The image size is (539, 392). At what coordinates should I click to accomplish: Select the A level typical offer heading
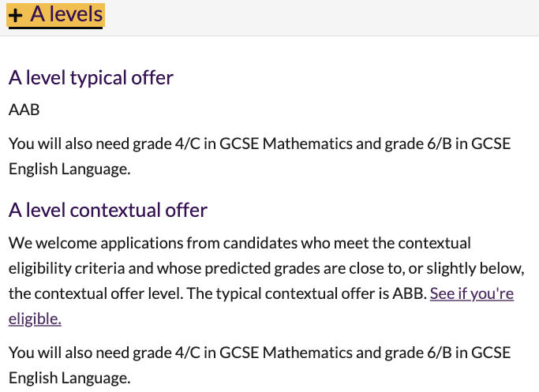click(91, 77)
